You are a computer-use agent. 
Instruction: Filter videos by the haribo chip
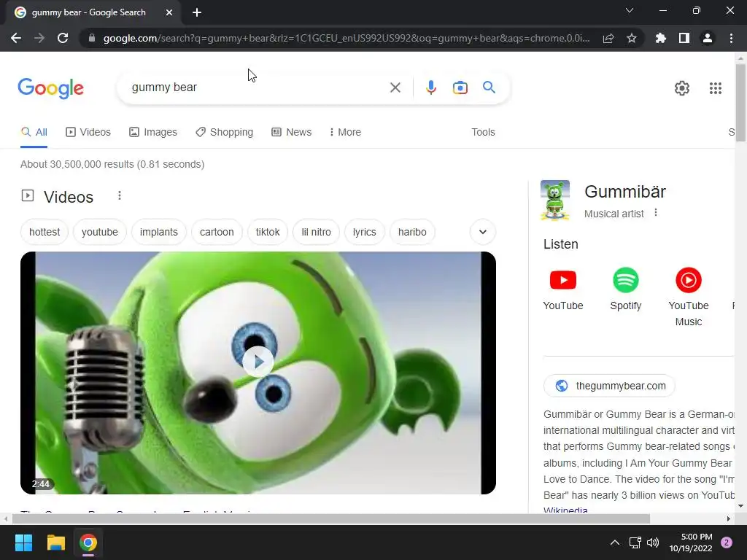click(412, 232)
